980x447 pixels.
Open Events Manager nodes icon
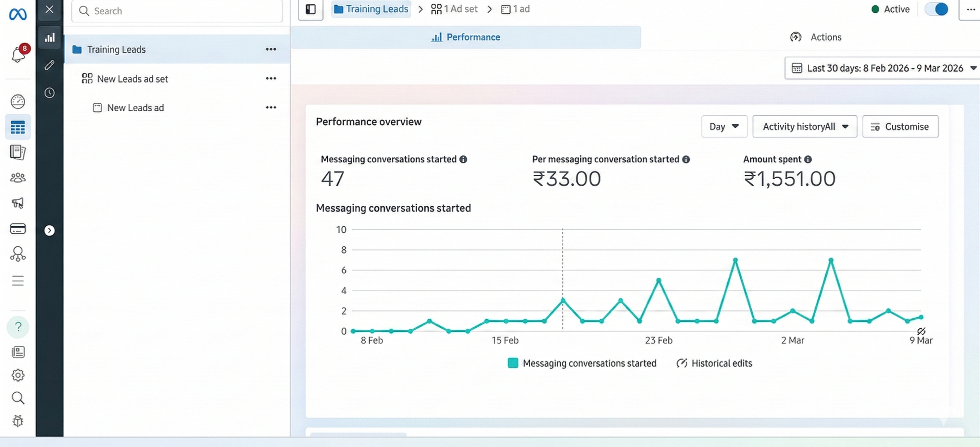click(x=18, y=254)
